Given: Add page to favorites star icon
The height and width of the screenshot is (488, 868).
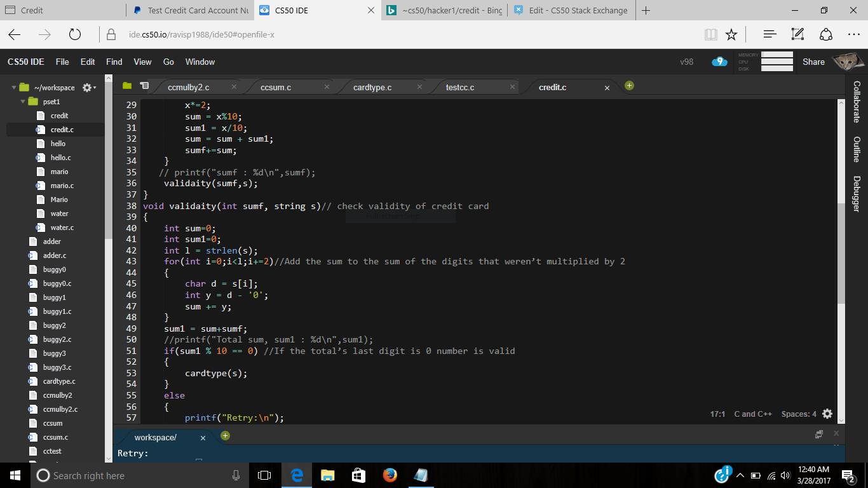Looking at the screenshot, I should click(x=731, y=34).
